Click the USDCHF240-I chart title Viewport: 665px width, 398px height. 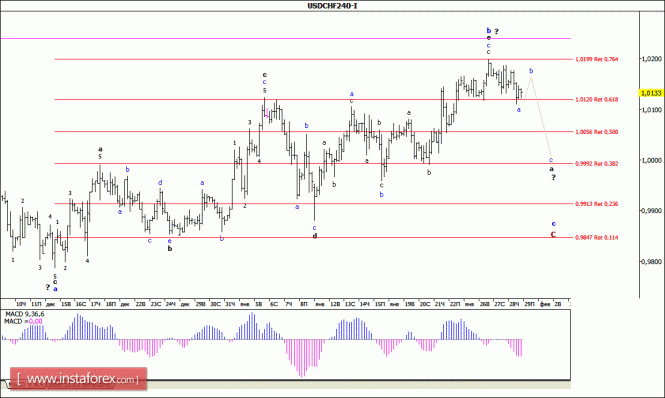click(x=332, y=6)
